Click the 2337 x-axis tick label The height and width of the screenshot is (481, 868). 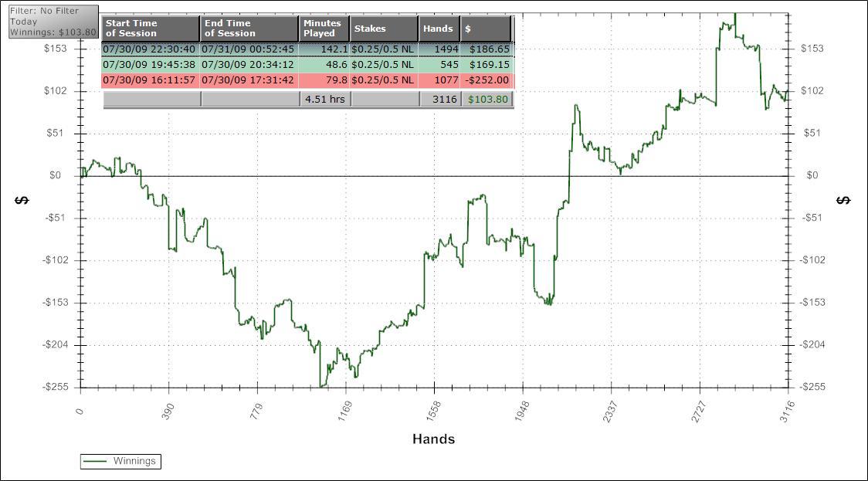[609, 412]
